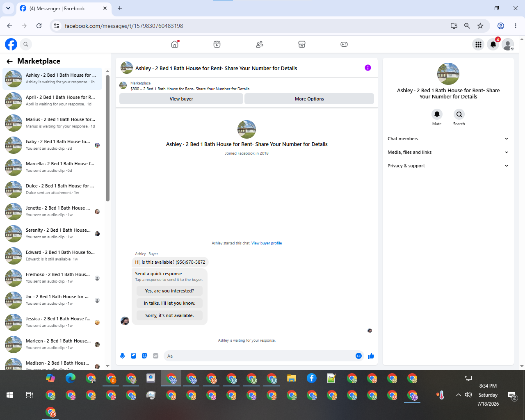Record a voice clip with the microphone

[122, 356]
